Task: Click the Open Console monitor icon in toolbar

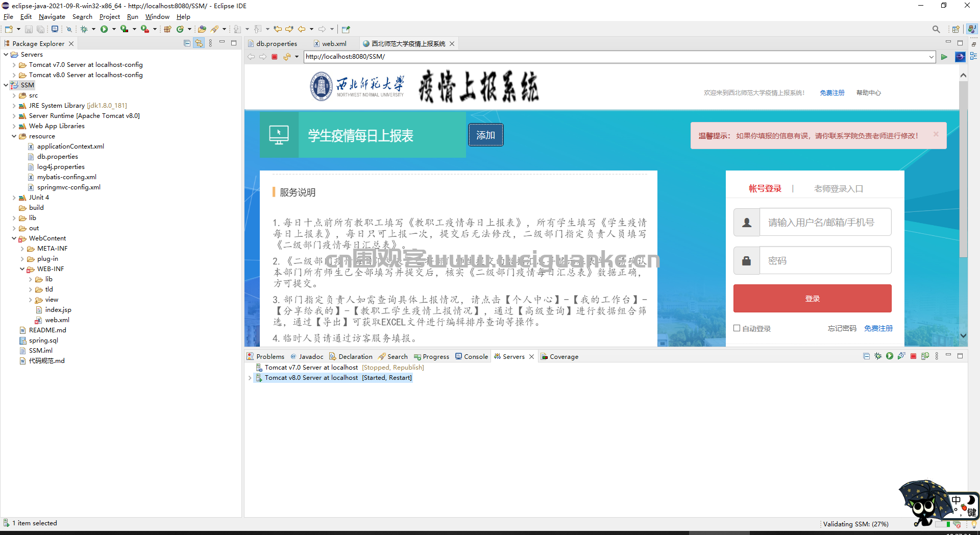Action: pyautogui.click(x=55, y=29)
